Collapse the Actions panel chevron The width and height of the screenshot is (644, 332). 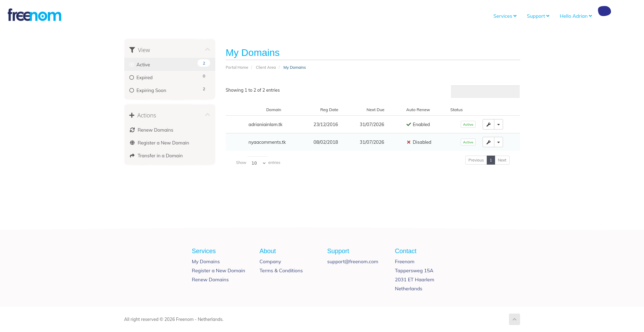[x=208, y=115]
